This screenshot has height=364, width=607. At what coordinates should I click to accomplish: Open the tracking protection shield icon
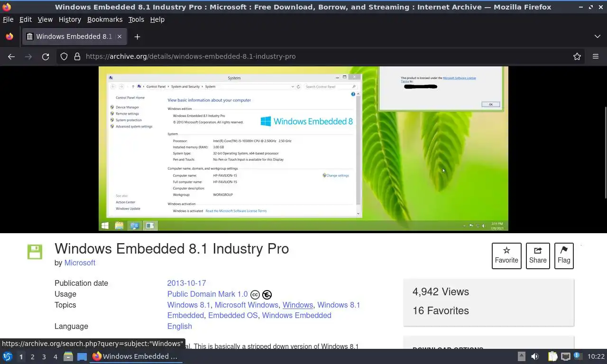tap(64, 56)
